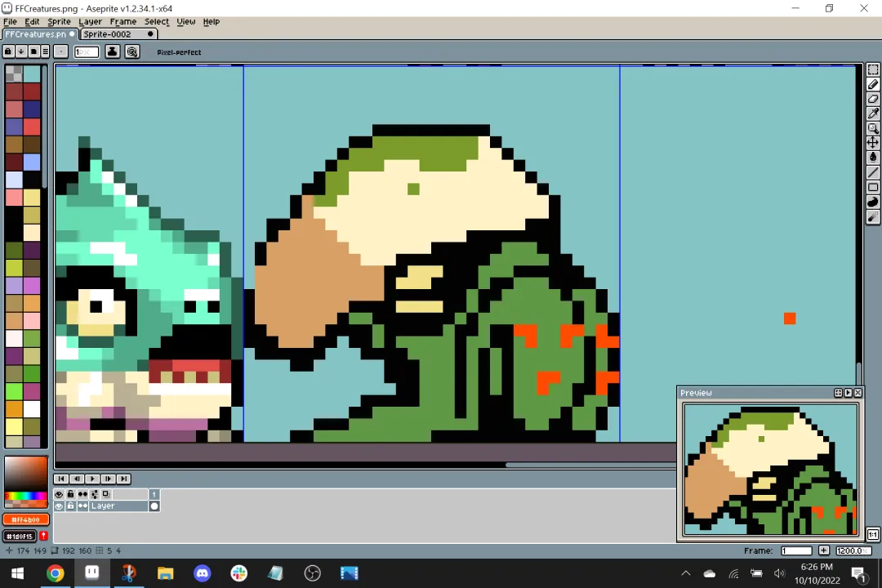Open the File menu
The height and width of the screenshot is (588, 882).
(x=10, y=21)
